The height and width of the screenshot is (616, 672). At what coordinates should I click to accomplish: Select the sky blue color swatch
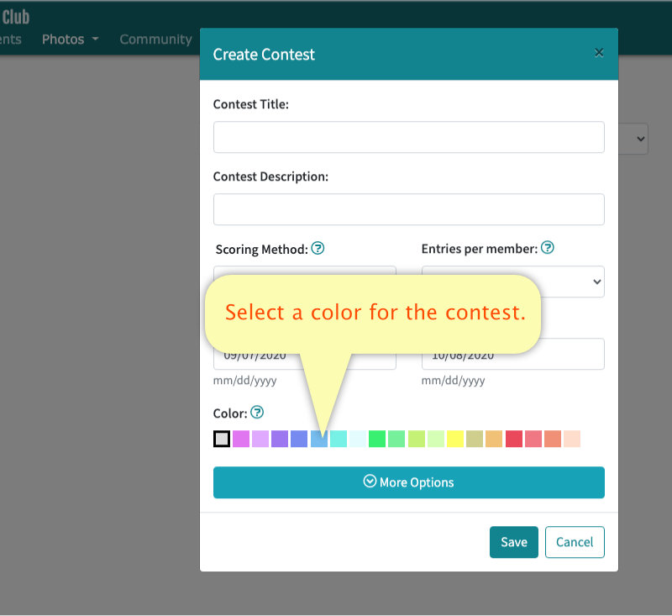[x=319, y=439]
